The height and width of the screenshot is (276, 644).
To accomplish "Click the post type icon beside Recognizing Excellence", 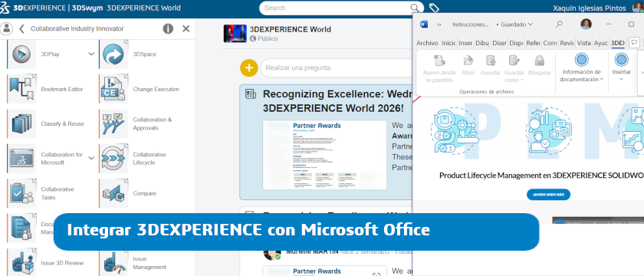I will (x=250, y=94).
